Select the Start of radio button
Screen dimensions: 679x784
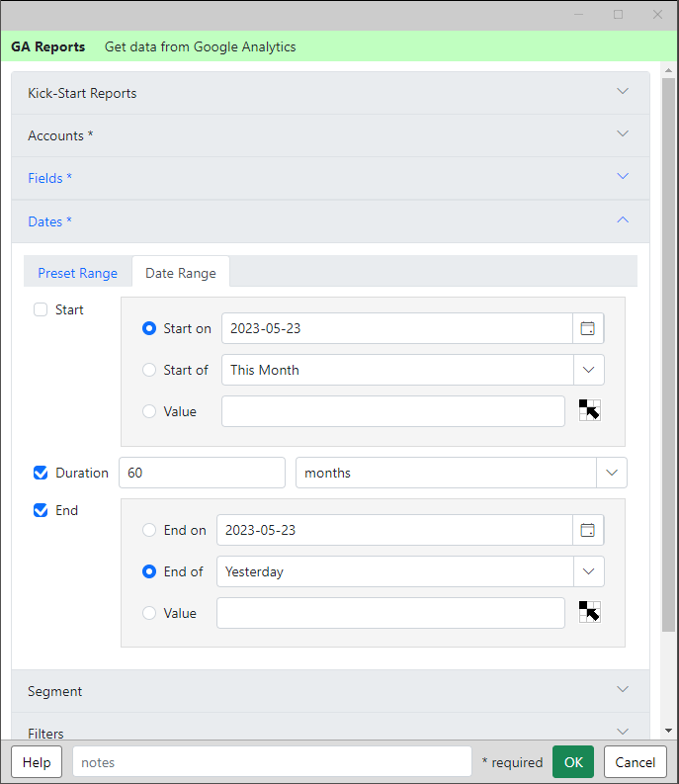pos(149,370)
